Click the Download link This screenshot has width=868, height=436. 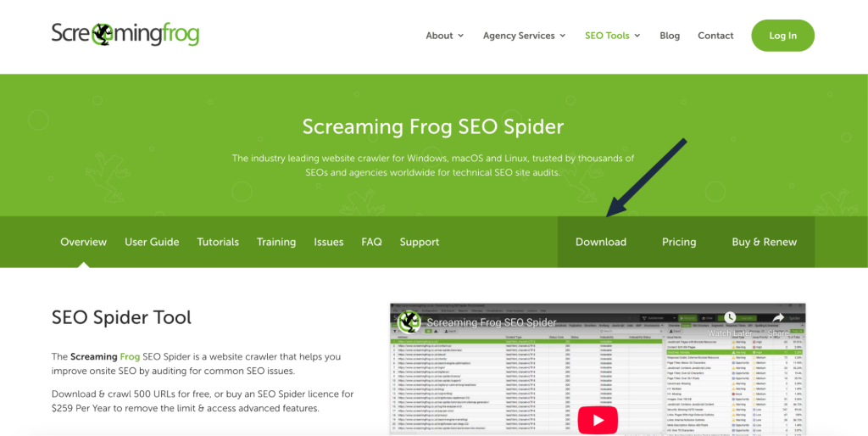[601, 242]
